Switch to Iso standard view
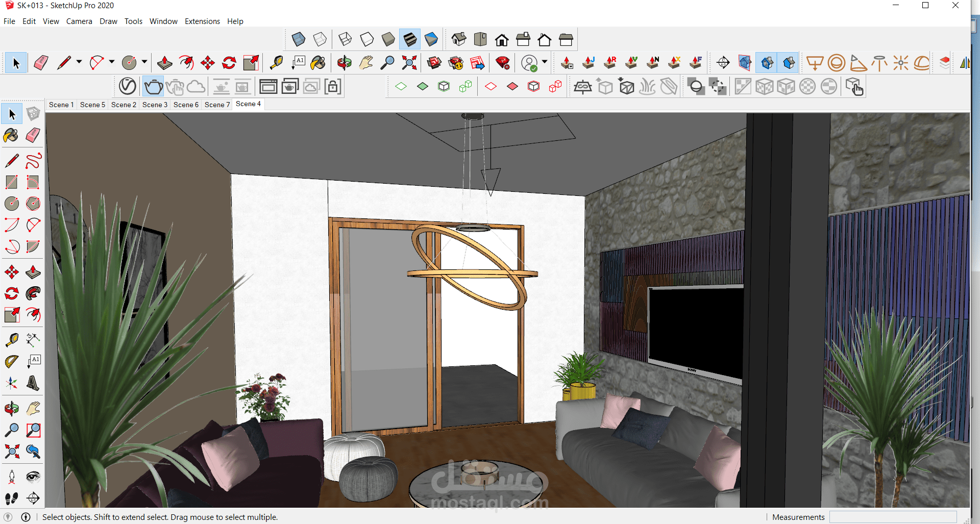Image resolution: width=980 pixels, height=524 pixels. [459, 39]
